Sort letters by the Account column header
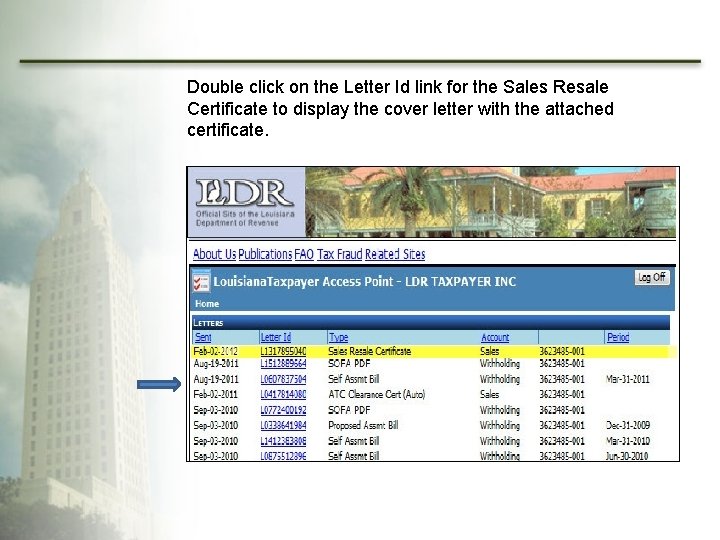Viewport: 720px width, 540px height. coord(495,337)
